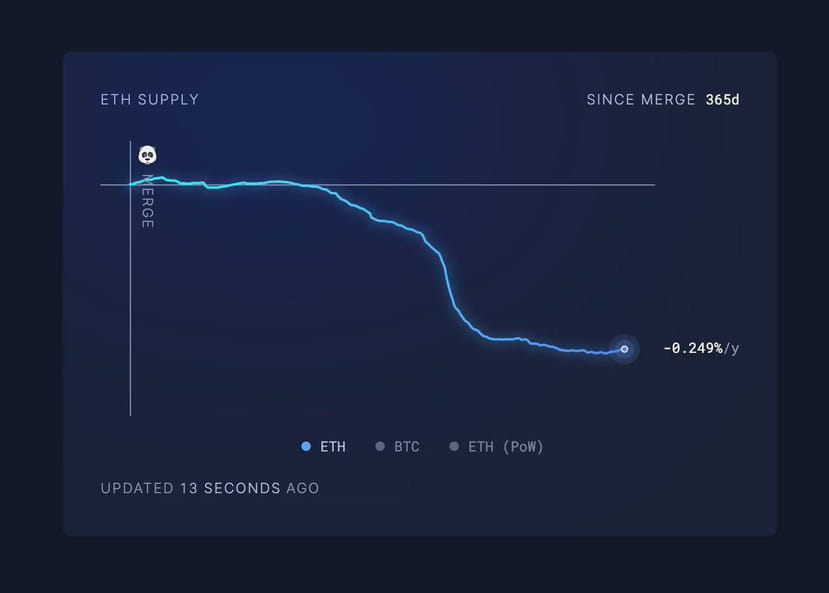Click the ETH (PoW) legend dot

pos(453,446)
